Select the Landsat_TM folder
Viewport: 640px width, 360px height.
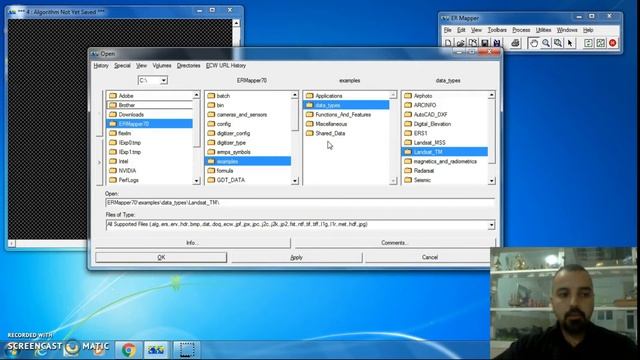click(444, 152)
